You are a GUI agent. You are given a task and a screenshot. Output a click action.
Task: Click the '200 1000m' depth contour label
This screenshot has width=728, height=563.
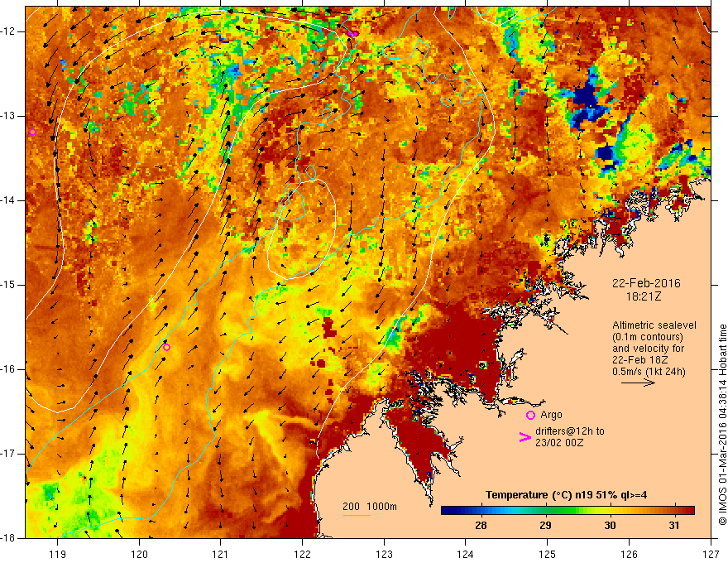coord(370,507)
